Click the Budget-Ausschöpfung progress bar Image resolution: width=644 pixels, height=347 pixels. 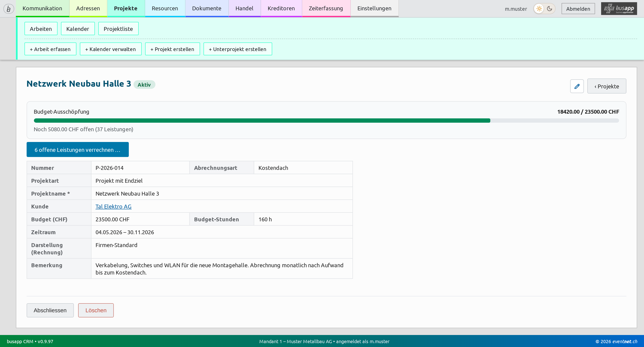(326, 121)
